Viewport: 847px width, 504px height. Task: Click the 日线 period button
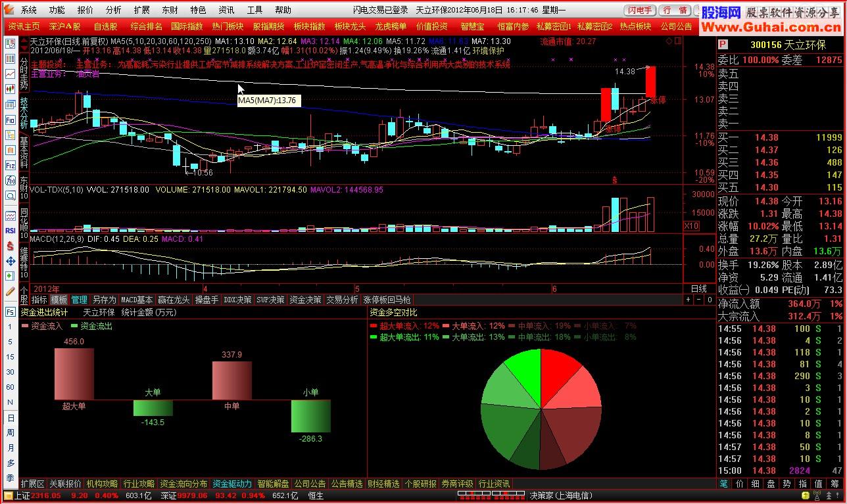[699, 288]
